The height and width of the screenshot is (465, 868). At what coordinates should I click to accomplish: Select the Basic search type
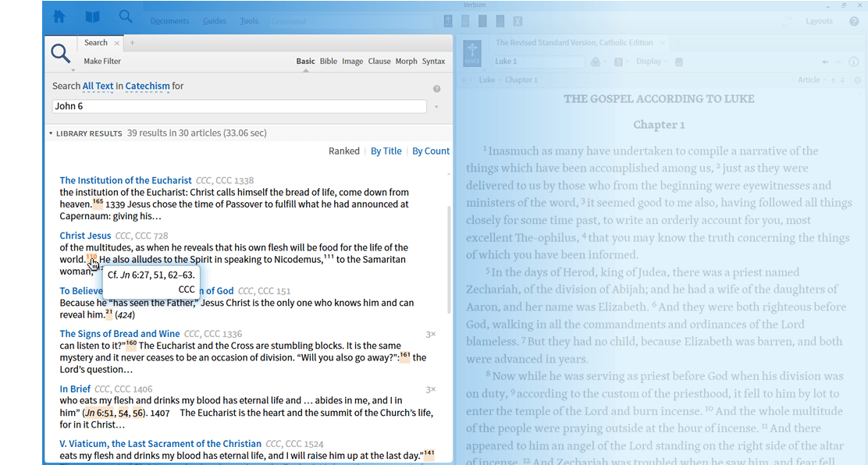(305, 62)
